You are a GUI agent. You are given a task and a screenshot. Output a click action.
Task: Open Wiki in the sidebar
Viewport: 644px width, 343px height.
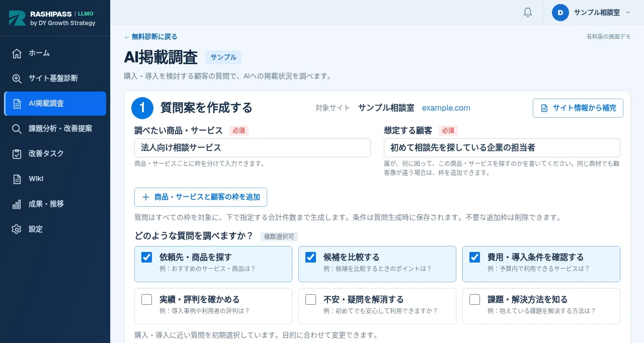pos(55,179)
